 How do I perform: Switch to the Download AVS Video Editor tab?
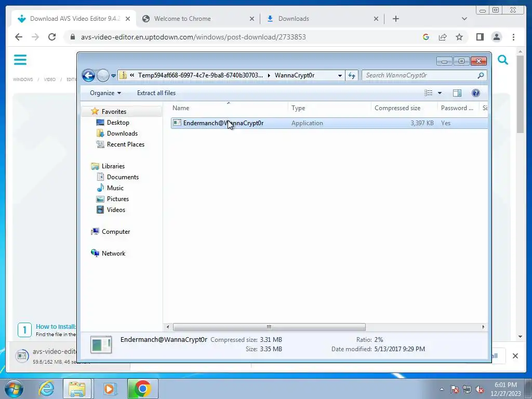tap(75, 19)
